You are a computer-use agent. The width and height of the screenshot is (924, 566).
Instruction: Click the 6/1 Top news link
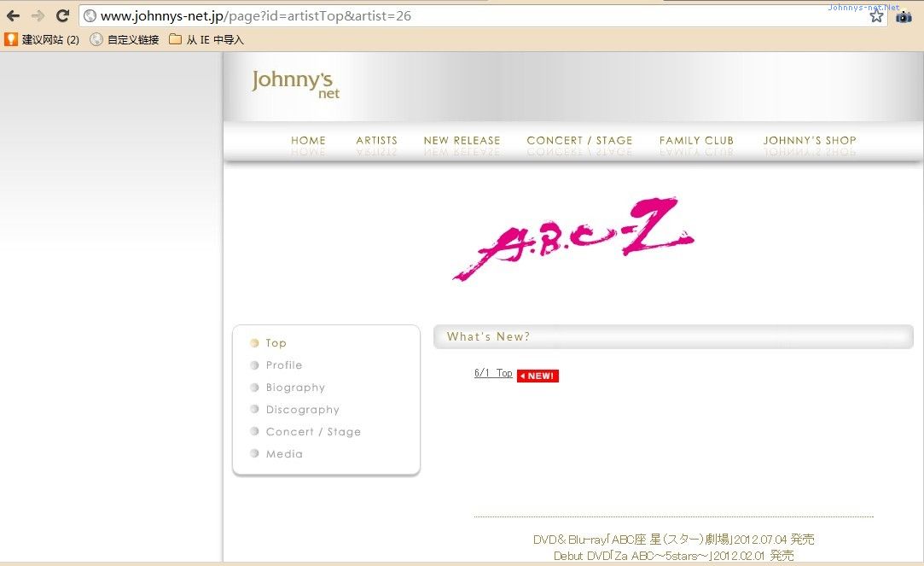point(493,374)
